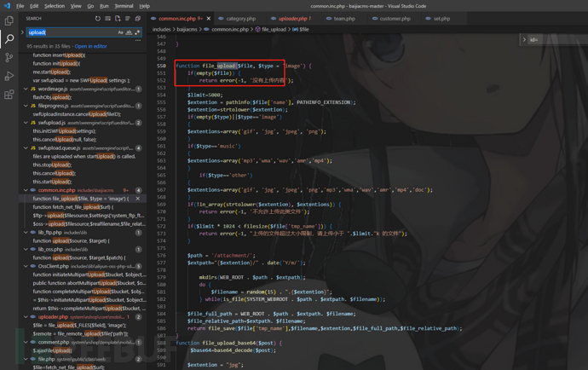
Task: Collapse the wordimage.js results
Action: [x=26, y=89]
